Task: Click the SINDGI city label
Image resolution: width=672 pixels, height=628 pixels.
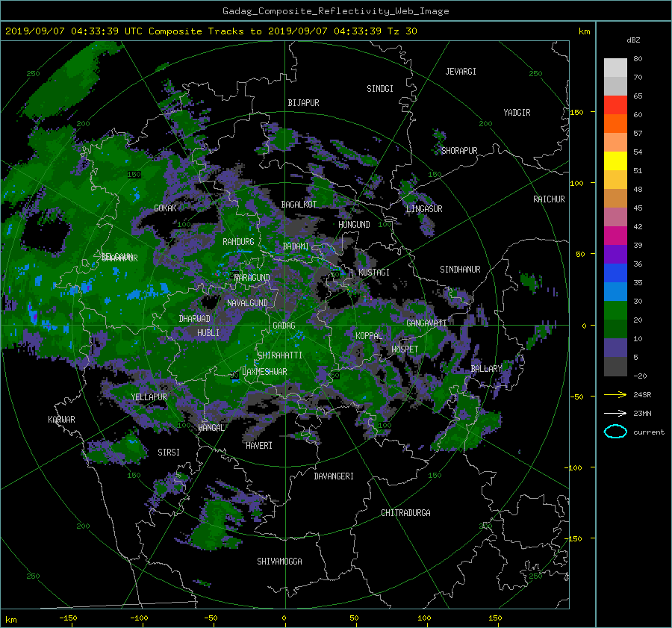Action: (380, 89)
